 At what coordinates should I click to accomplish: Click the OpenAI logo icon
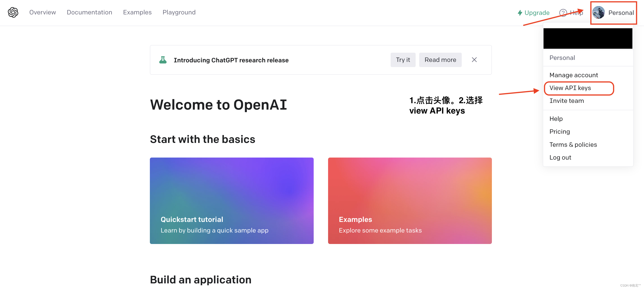click(13, 12)
